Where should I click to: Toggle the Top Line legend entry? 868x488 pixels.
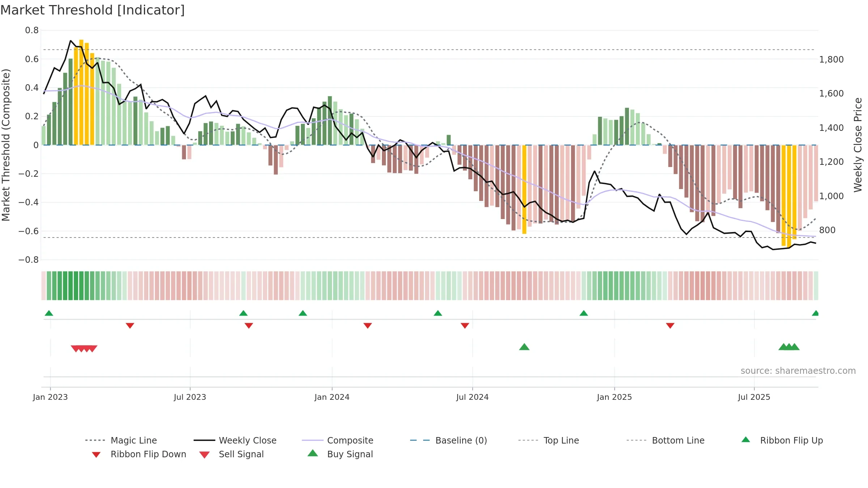point(548,440)
